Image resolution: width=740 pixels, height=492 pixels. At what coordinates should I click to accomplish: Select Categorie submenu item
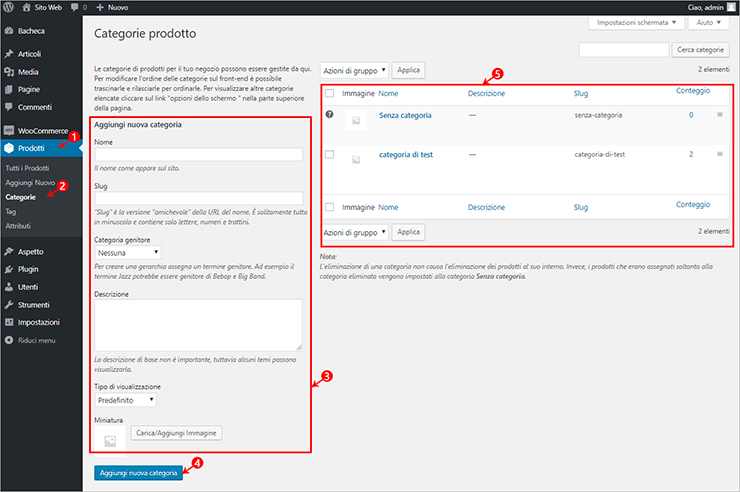click(21, 197)
